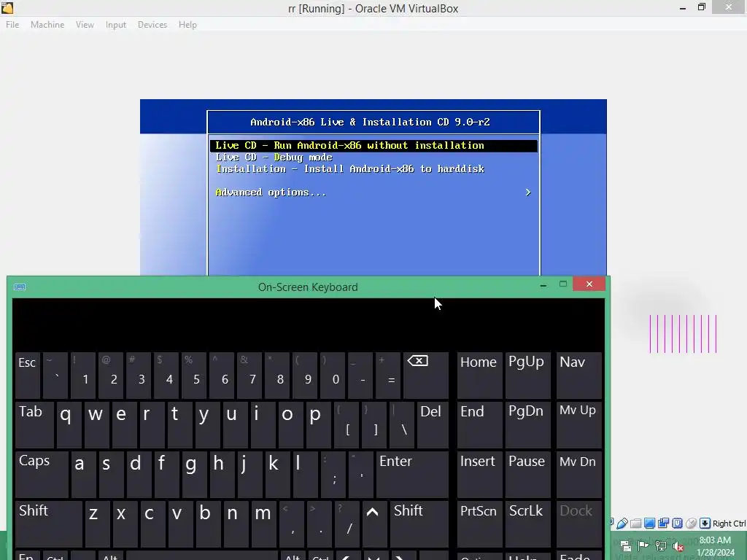Click the equals/plus key
The height and width of the screenshot is (560, 747).
point(388,376)
